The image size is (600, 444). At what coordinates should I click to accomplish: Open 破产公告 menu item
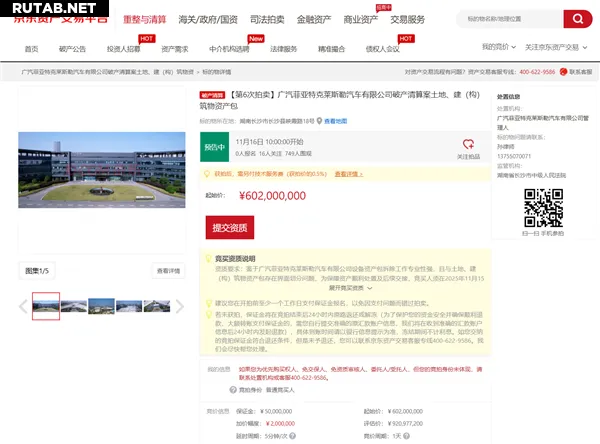pyautogui.click(x=73, y=48)
